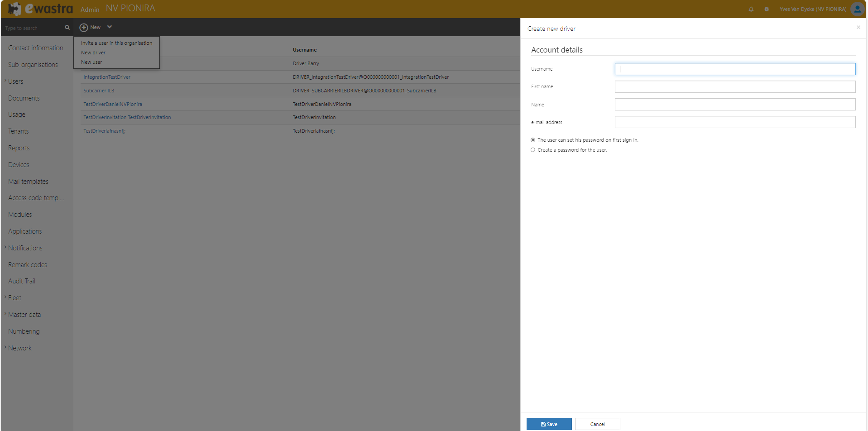868x431 pixels.
Task: Click inside the Username input field
Action: tap(734, 69)
